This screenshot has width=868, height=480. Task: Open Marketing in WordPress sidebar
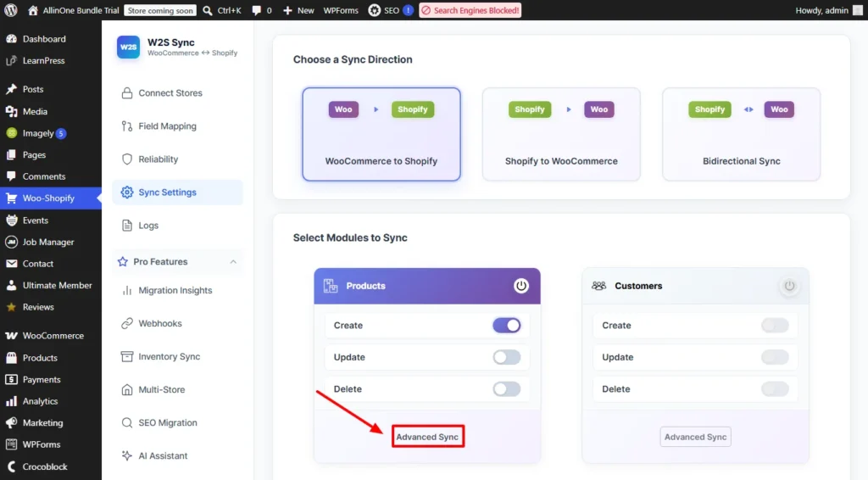coord(50,422)
